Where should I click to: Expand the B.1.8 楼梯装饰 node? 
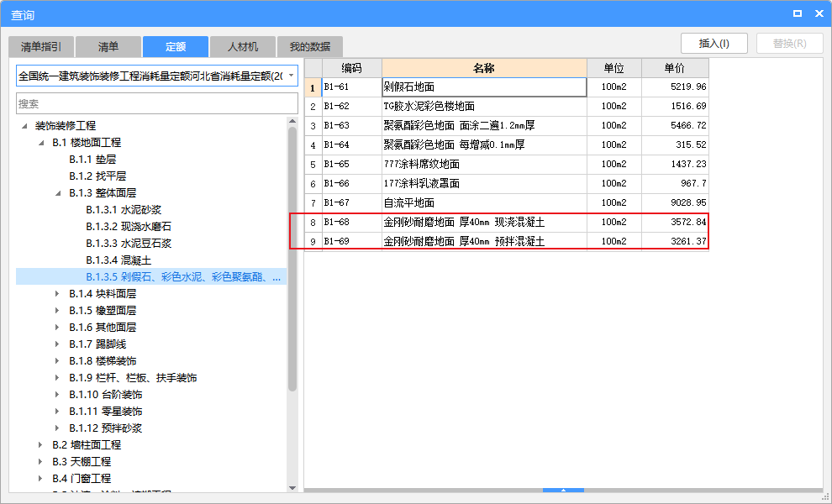[x=57, y=360]
